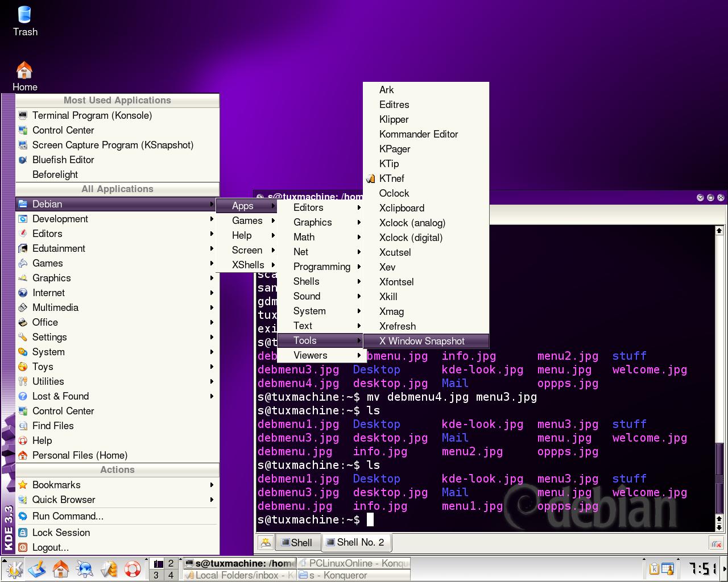This screenshot has width=728, height=582.
Task: Launch Xmag from Tools list
Action: point(426,311)
